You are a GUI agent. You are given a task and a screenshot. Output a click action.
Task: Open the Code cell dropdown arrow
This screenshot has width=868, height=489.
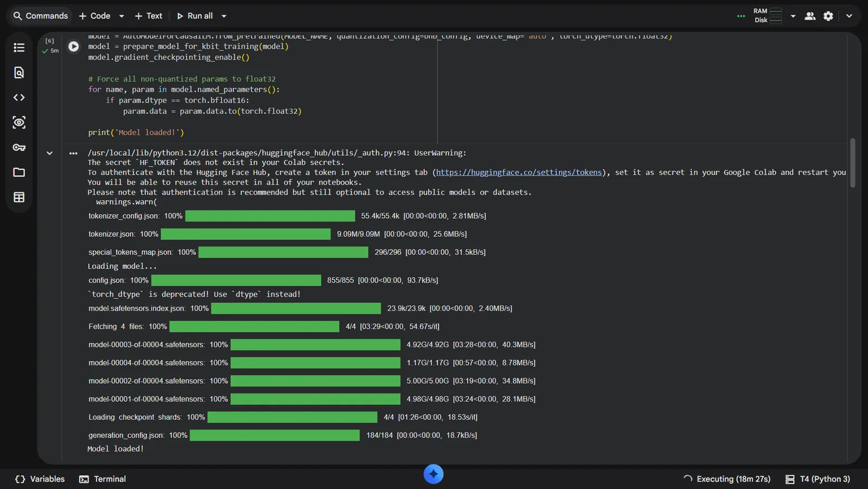point(122,16)
